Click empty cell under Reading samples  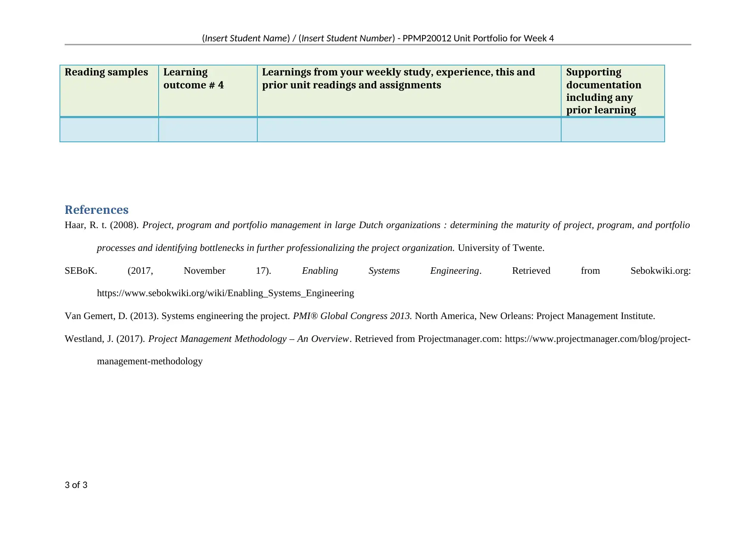click(109, 130)
